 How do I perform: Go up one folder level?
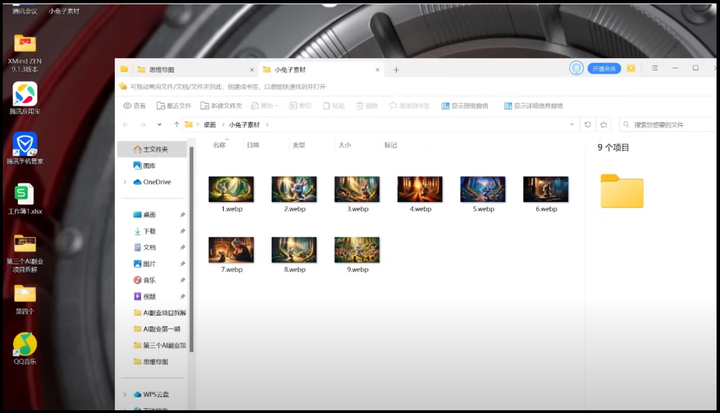click(x=176, y=124)
